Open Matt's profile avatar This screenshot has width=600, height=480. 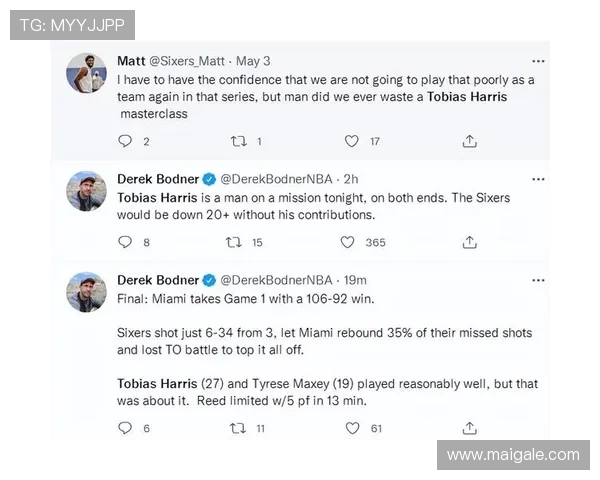[x=86, y=72]
